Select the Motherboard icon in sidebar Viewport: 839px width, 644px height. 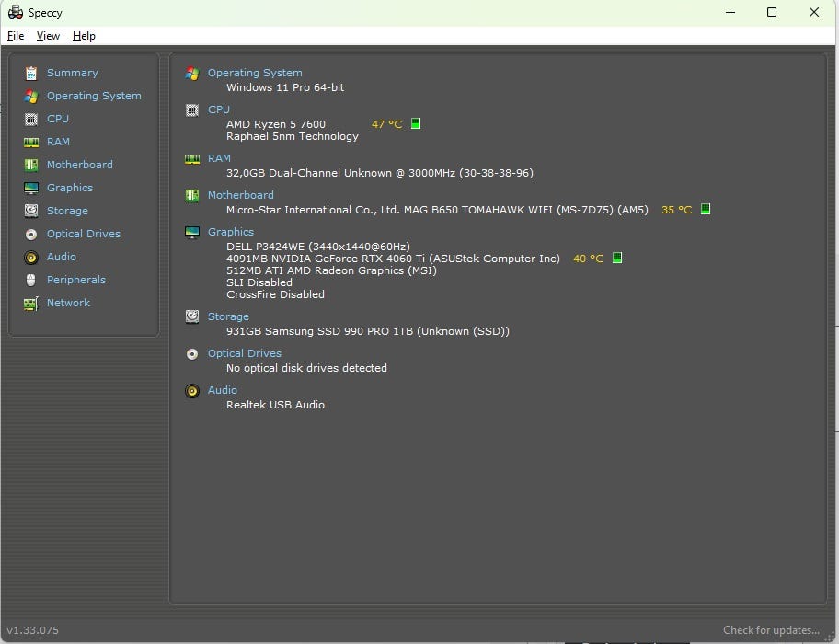pos(31,165)
